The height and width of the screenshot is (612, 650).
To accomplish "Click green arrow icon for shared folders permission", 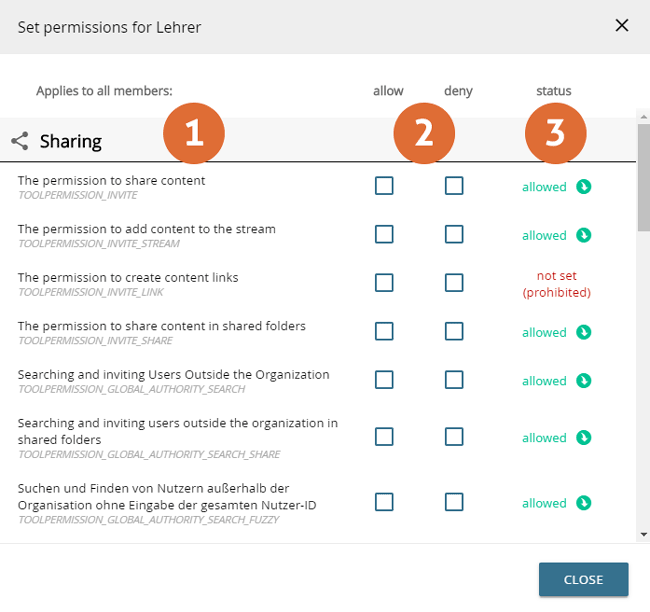I will 584,332.
